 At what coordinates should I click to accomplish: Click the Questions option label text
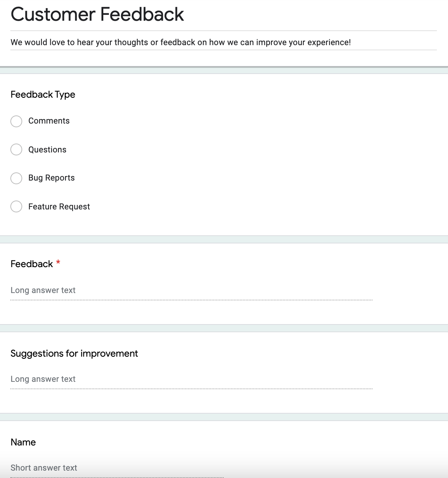47,150
